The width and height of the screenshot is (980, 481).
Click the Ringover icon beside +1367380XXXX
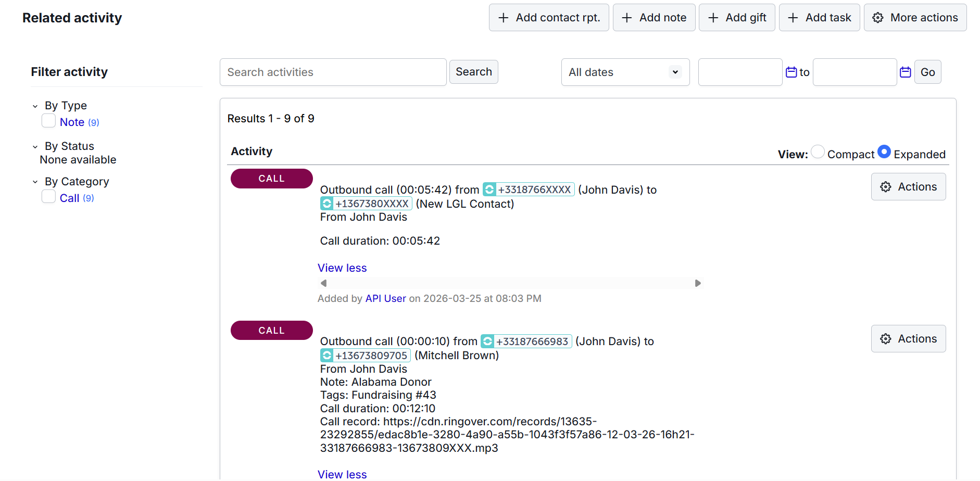click(326, 204)
